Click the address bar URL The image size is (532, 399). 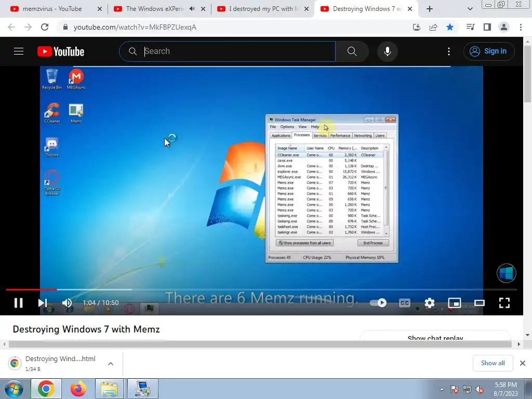135,27
